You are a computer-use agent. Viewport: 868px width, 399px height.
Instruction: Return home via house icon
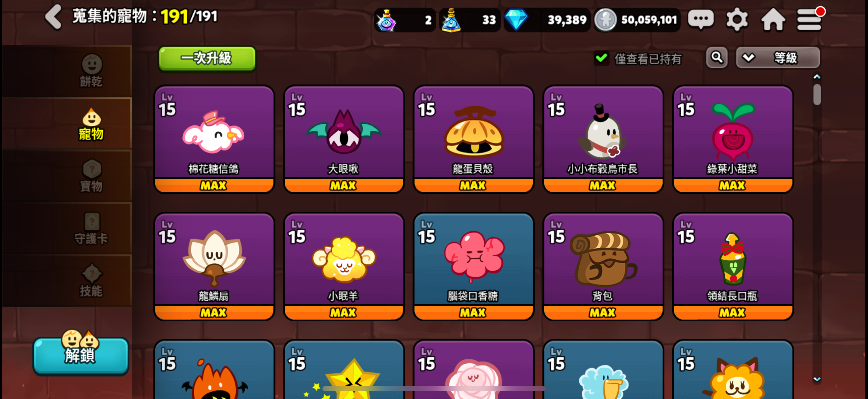coord(773,20)
